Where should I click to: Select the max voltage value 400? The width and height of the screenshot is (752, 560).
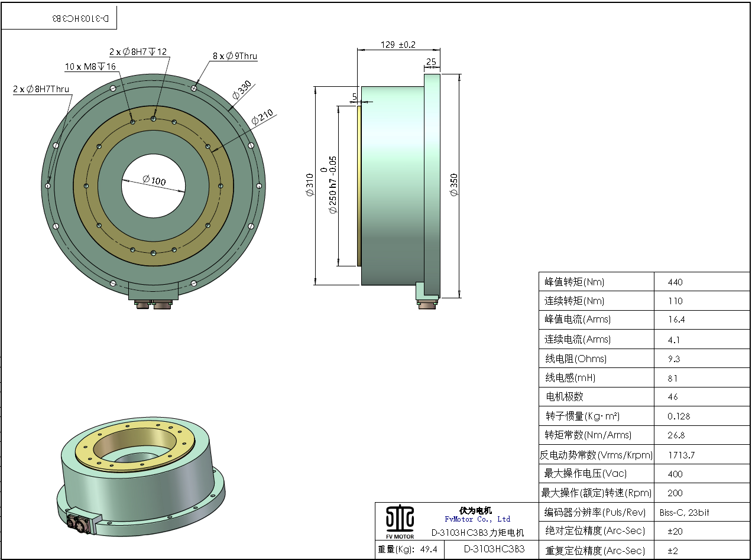pos(675,474)
